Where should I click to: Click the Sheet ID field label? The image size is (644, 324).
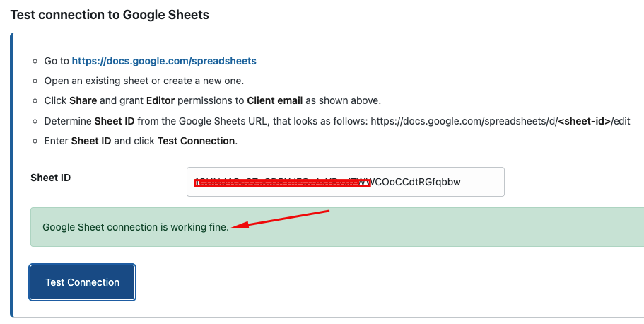tap(50, 178)
